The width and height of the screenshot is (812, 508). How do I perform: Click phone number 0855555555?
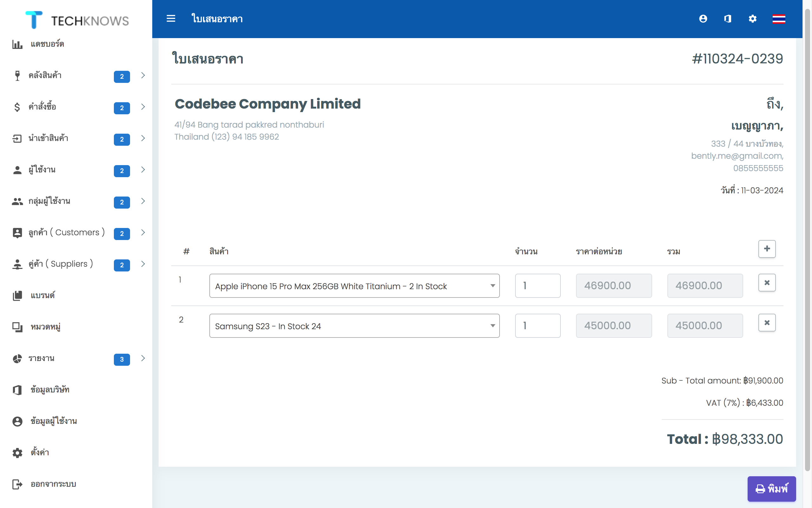pyautogui.click(x=758, y=168)
